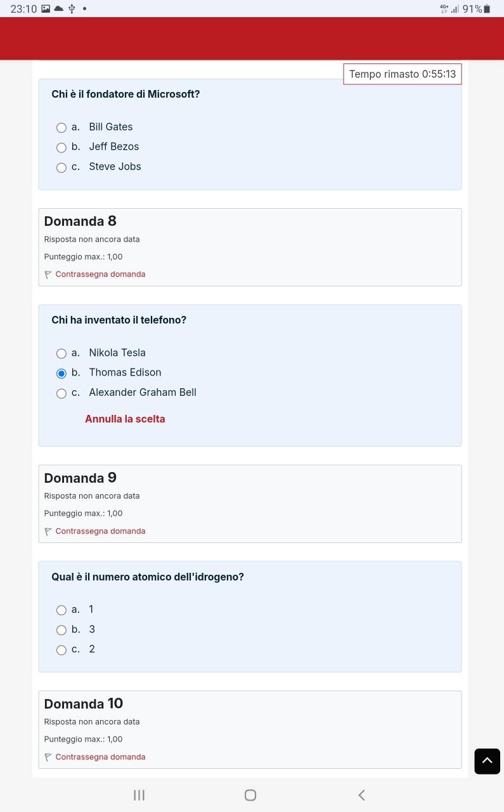Select the Jeff Bezos answer option
The width and height of the screenshot is (504, 812).
(61, 147)
